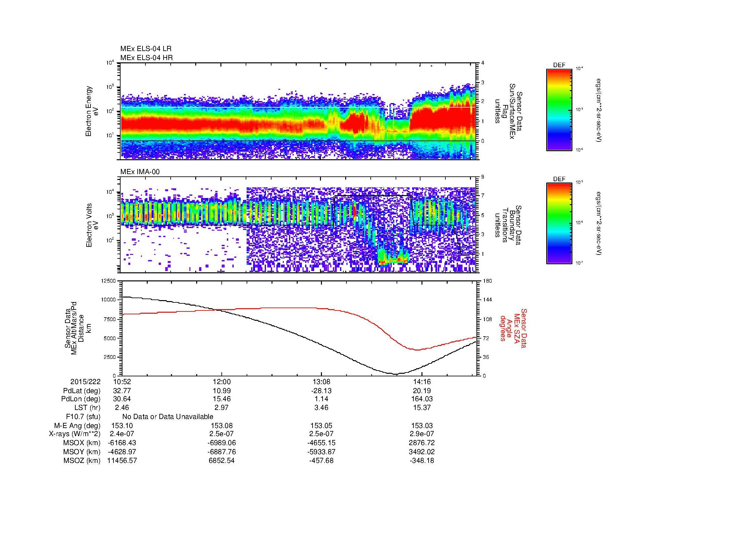Image resolution: width=756 pixels, height=534 pixels.
Task: Click MSOX value '2876.72'
Action: coord(422,443)
